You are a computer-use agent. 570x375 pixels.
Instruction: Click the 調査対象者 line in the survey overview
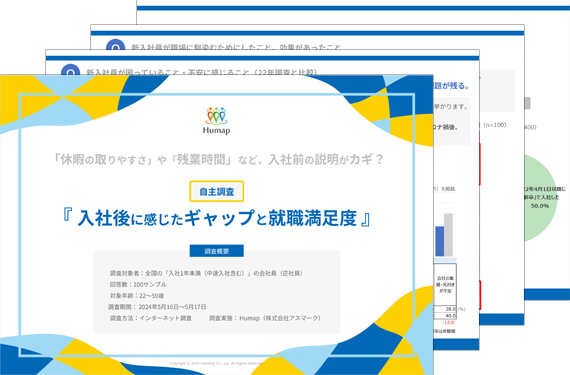point(206,273)
